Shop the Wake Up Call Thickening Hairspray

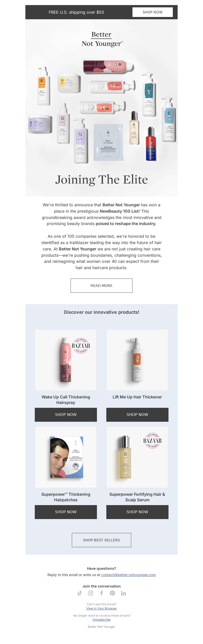pyautogui.click(x=66, y=415)
